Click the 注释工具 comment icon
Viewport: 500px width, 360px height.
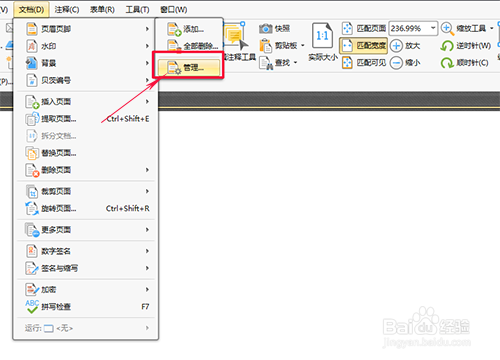tap(236, 36)
